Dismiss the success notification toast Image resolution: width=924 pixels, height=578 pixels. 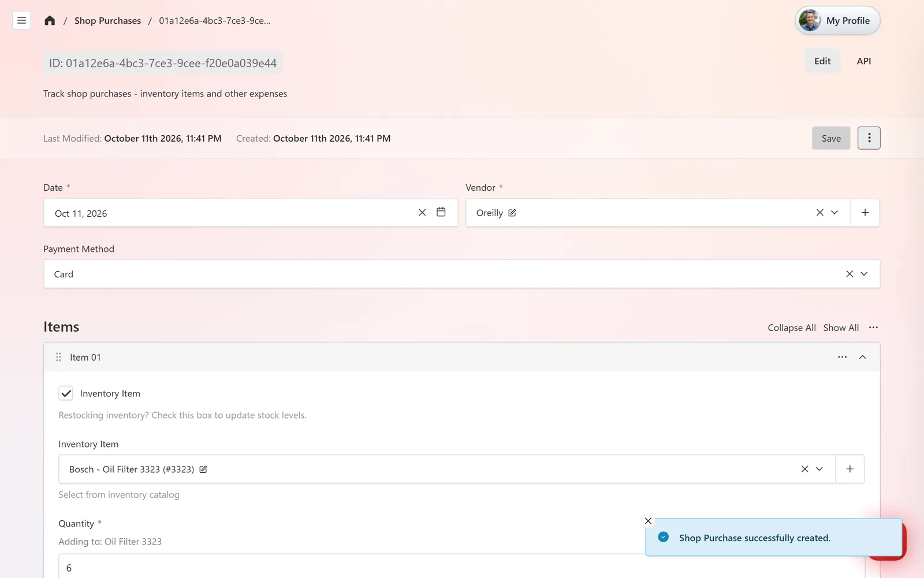(648, 521)
